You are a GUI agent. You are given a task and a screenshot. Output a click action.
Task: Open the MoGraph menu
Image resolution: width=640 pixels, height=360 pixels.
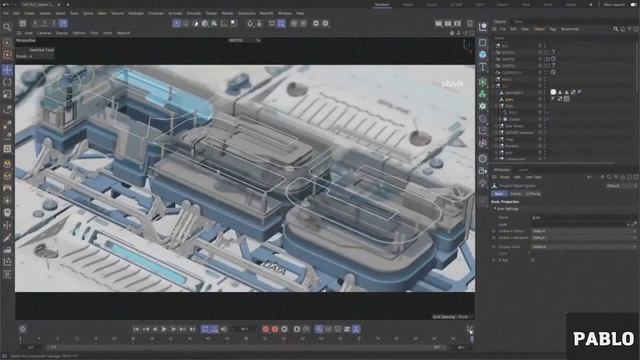pos(136,13)
